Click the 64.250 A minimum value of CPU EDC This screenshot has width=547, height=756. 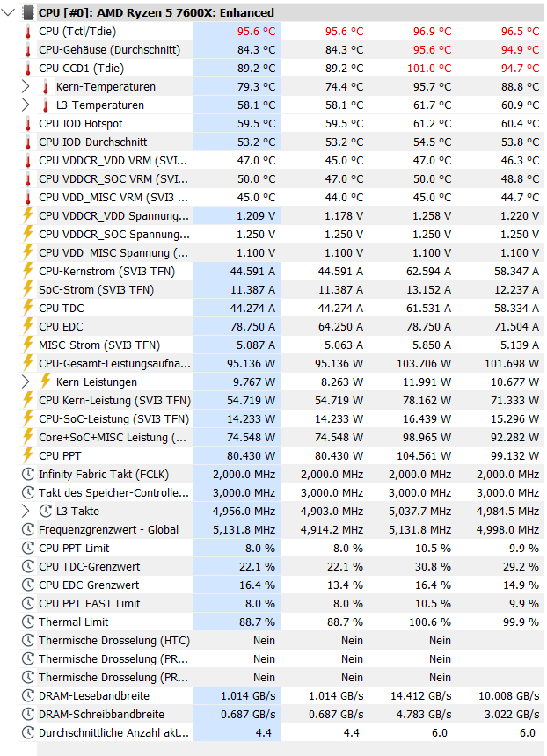click(x=340, y=326)
